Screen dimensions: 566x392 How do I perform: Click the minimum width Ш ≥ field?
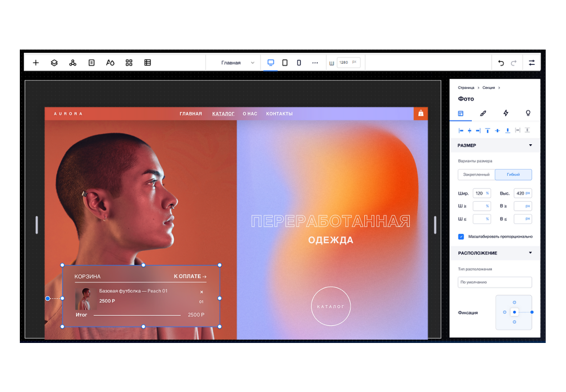pyautogui.click(x=482, y=206)
